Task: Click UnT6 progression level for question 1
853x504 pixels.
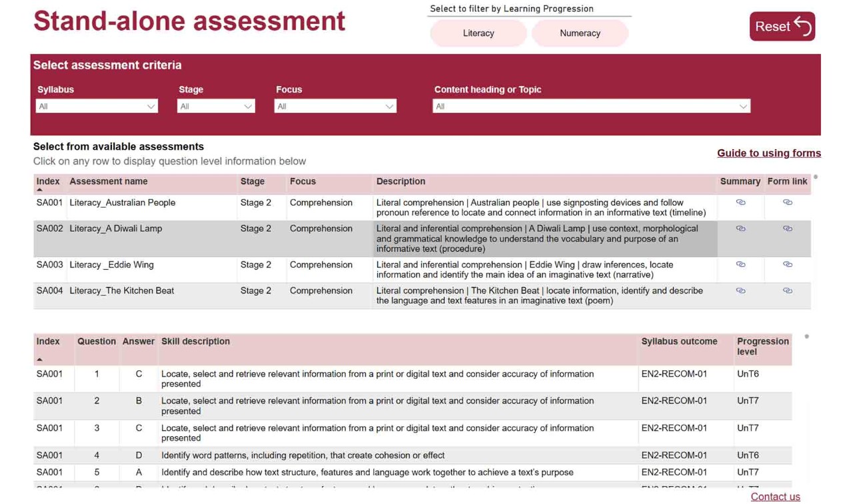Action: point(748,374)
